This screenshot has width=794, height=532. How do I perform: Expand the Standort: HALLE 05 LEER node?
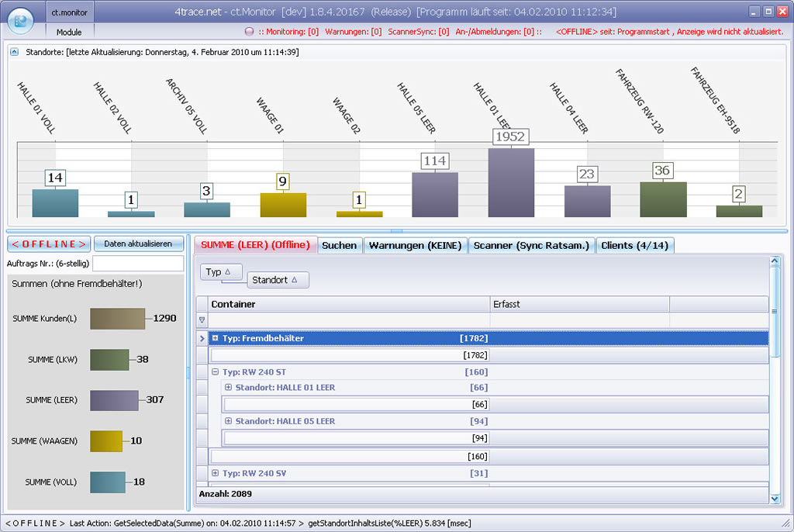tap(229, 421)
